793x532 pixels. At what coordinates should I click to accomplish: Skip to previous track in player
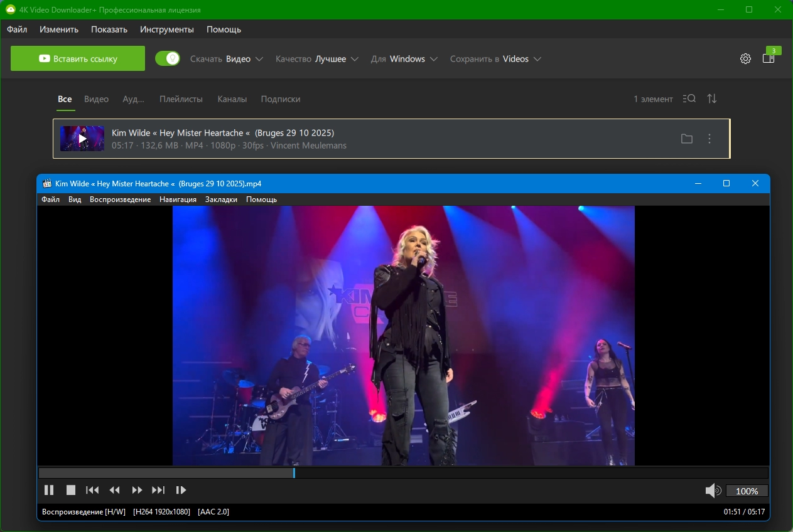point(92,490)
